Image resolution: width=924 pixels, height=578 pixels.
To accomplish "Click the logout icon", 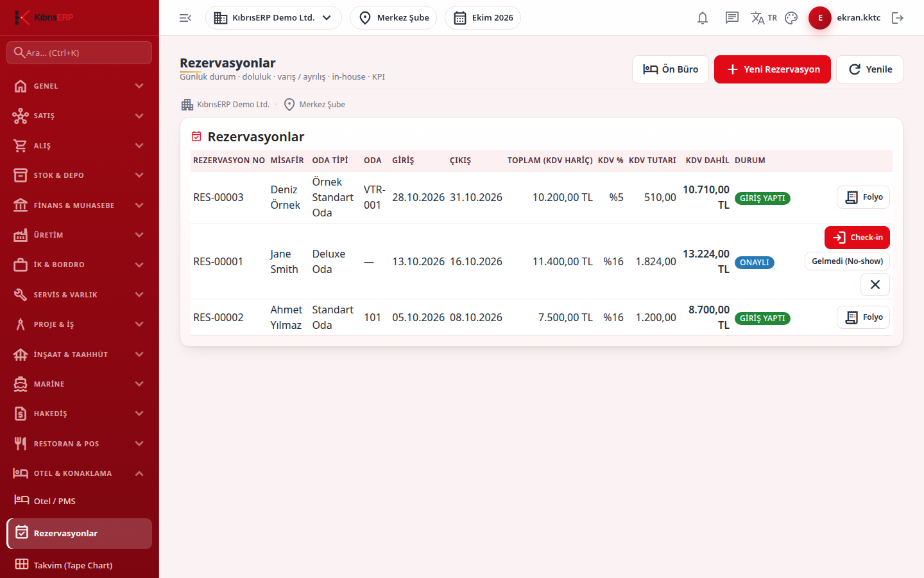I will click(898, 18).
